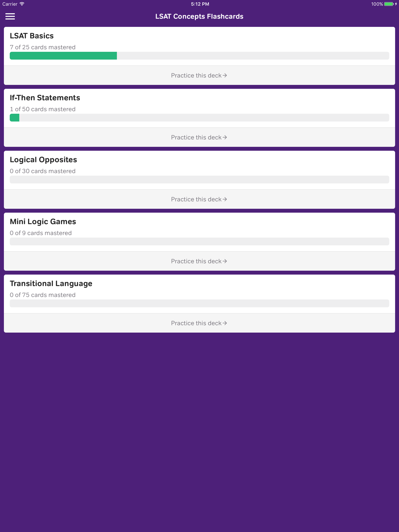Click the arrow icon on Mini Logic Games practice button
Screen dimensions: 399x532
[x=225, y=261]
